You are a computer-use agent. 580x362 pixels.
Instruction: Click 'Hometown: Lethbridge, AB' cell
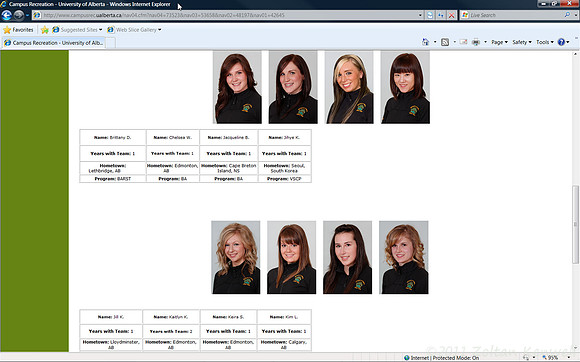[x=112, y=168]
